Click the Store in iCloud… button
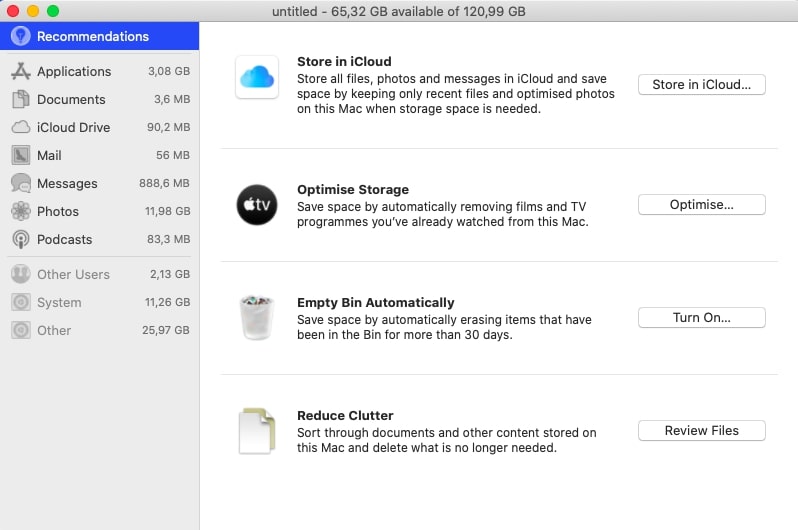Image resolution: width=798 pixels, height=530 pixels. tap(701, 85)
